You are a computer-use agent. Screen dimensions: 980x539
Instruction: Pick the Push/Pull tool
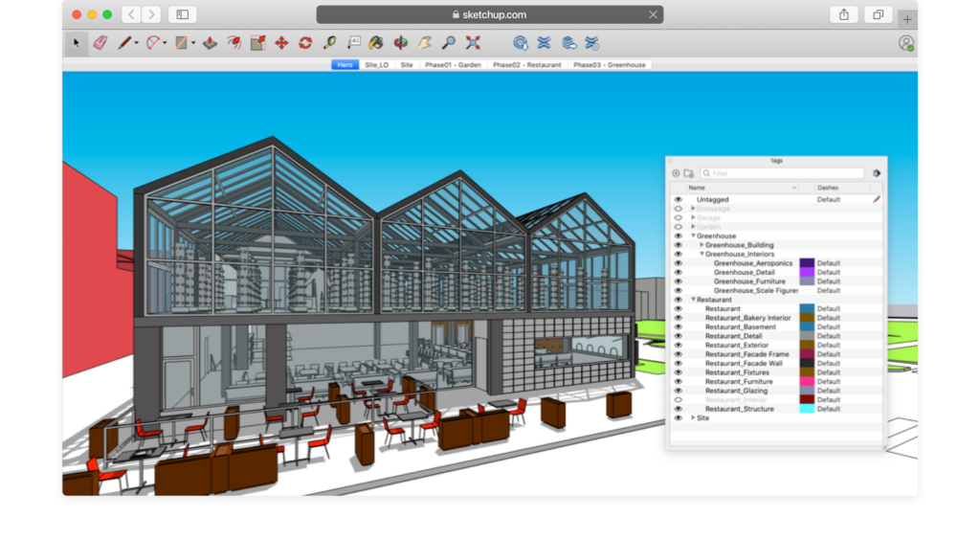click(209, 43)
